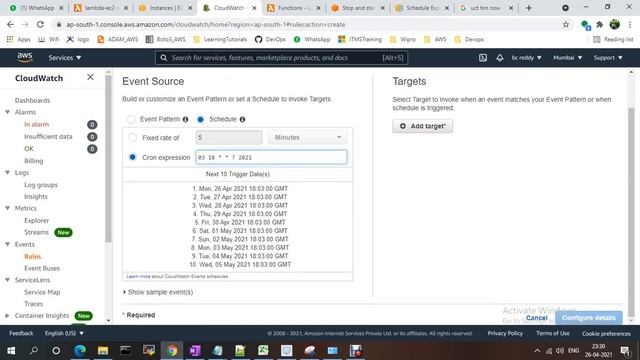Select the Cron expression radio button
Viewport: 640px width, 360px height.
(133, 157)
